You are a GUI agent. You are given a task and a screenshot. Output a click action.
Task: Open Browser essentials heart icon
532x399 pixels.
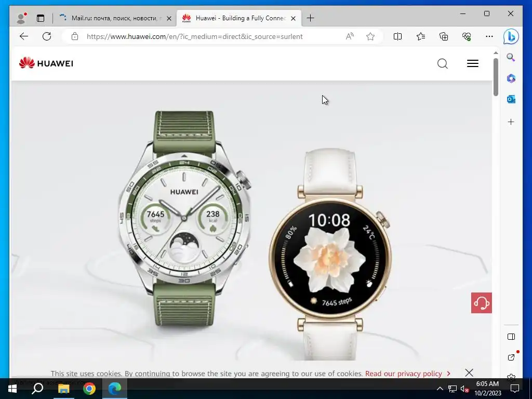pyautogui.click(x=467, y=36)
